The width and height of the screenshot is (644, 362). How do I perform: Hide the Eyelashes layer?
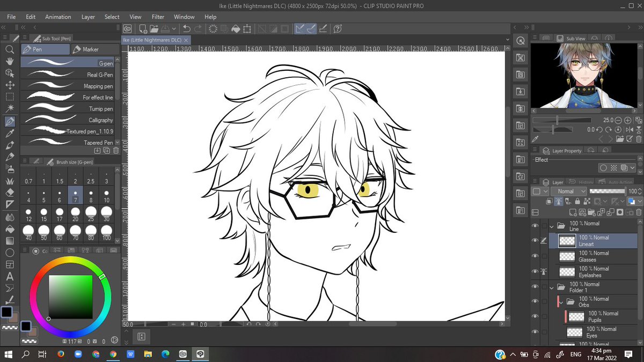[535, 272]
